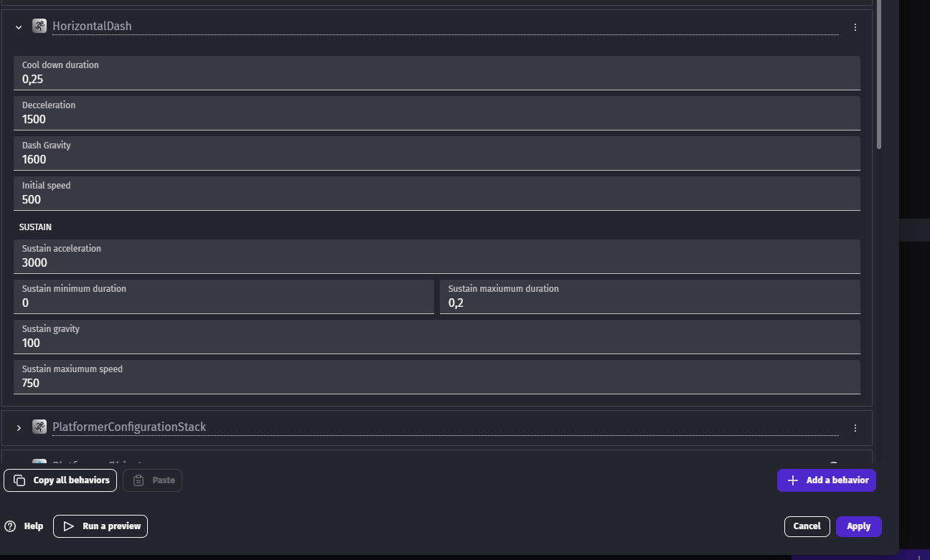Click the Paste button

153,480
